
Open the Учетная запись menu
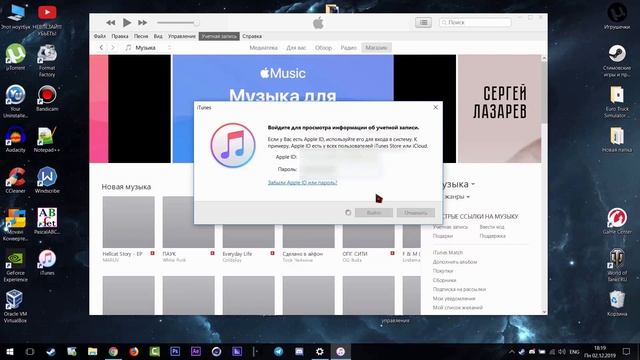point(219,36)
